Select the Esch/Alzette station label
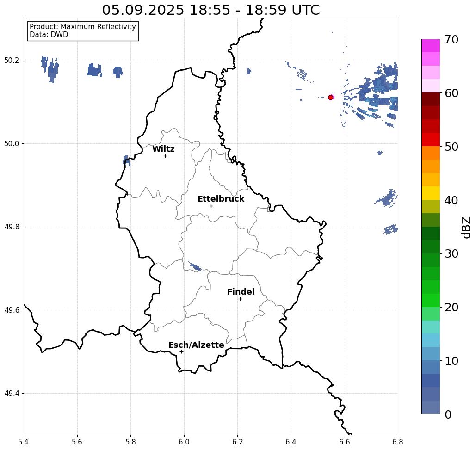 [196, 345]
